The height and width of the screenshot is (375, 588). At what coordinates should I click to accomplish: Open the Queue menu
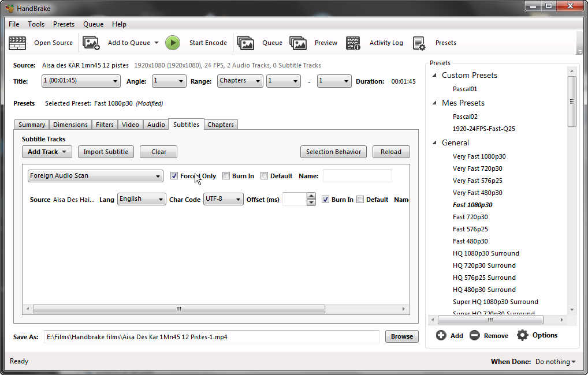point(94,24)
